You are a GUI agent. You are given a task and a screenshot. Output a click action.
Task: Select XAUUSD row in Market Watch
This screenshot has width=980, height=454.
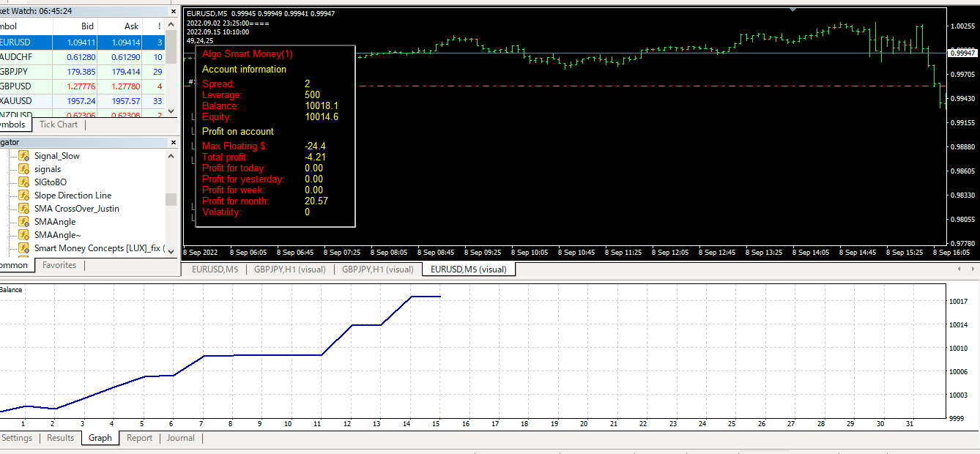(x=16, y=101)
